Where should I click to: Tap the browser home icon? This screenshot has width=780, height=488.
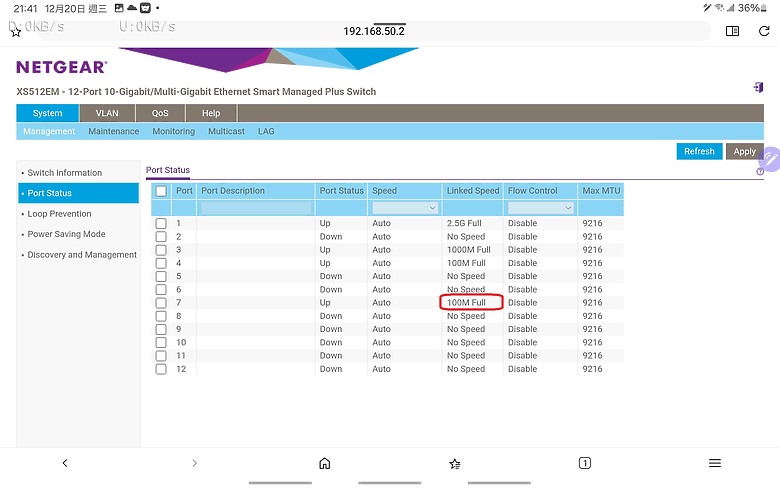click(324, 463)
